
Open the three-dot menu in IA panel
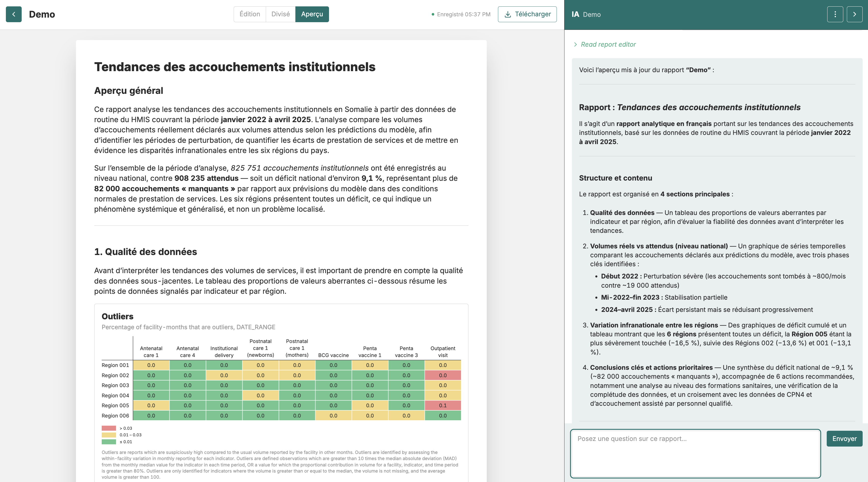tap(835, 14)
